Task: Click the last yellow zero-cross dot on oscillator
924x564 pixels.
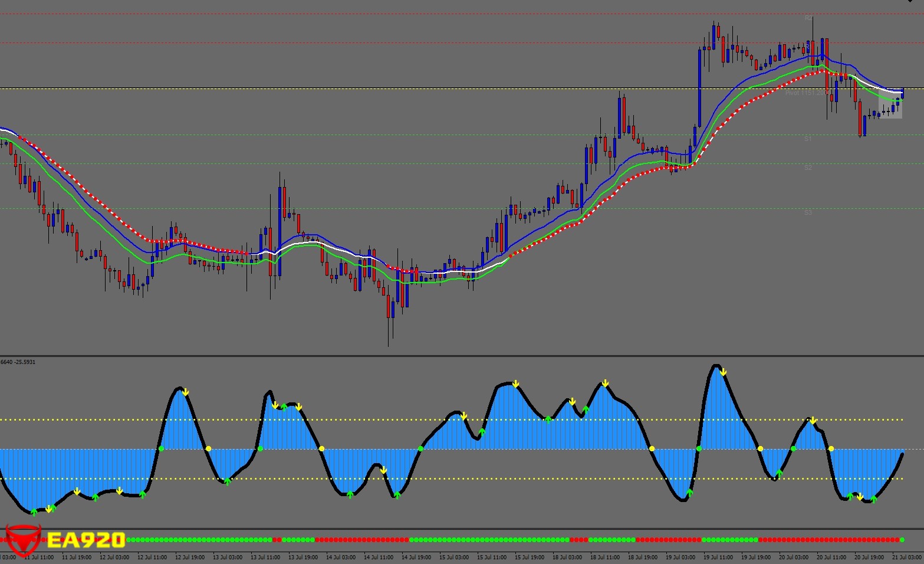Action: pos(831,449)
